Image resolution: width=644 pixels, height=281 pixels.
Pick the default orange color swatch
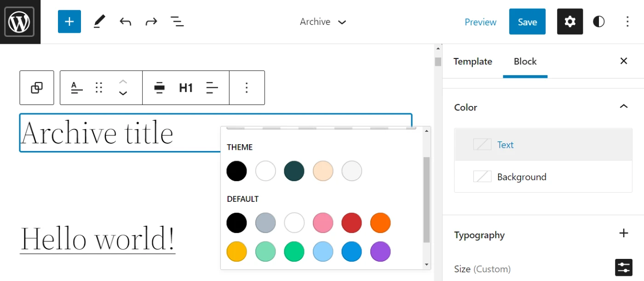pyautogui.click(x=380, y=223)
